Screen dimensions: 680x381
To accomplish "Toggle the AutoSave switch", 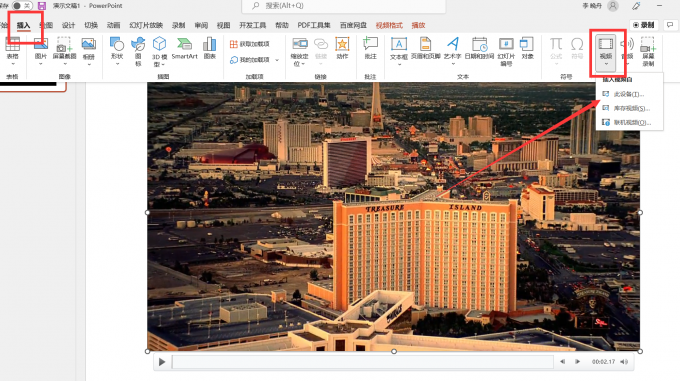I will point(21,6).
